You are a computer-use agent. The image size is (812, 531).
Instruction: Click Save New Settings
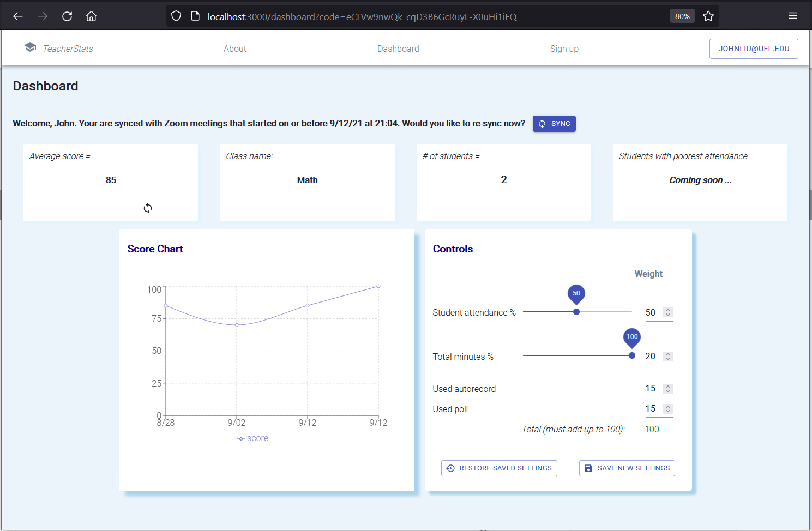click(x=627, y=468)
